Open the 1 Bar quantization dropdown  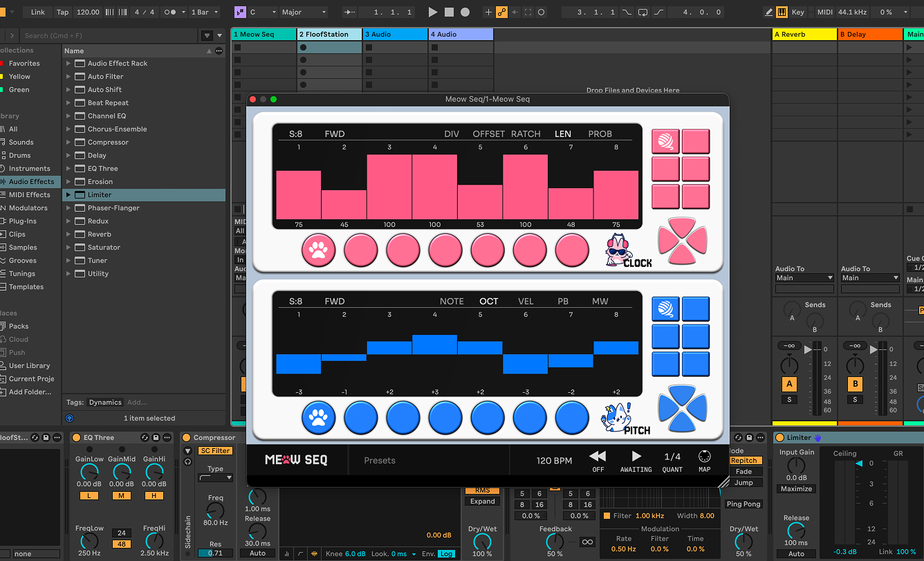click(x=205, y=12)
